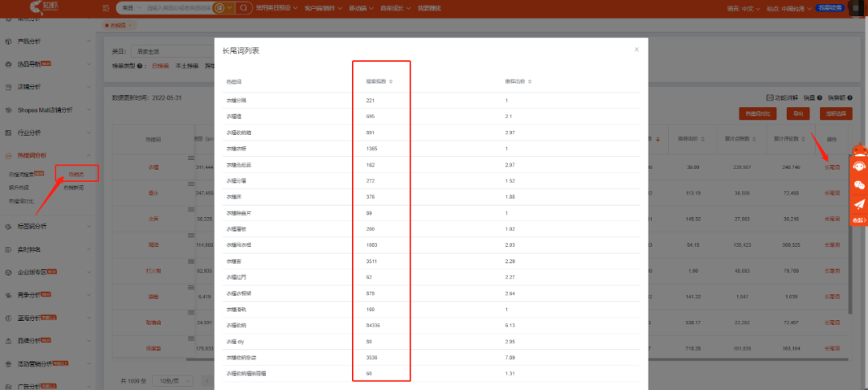Open the 客户端插件 top menu

[x=323, y=8]
